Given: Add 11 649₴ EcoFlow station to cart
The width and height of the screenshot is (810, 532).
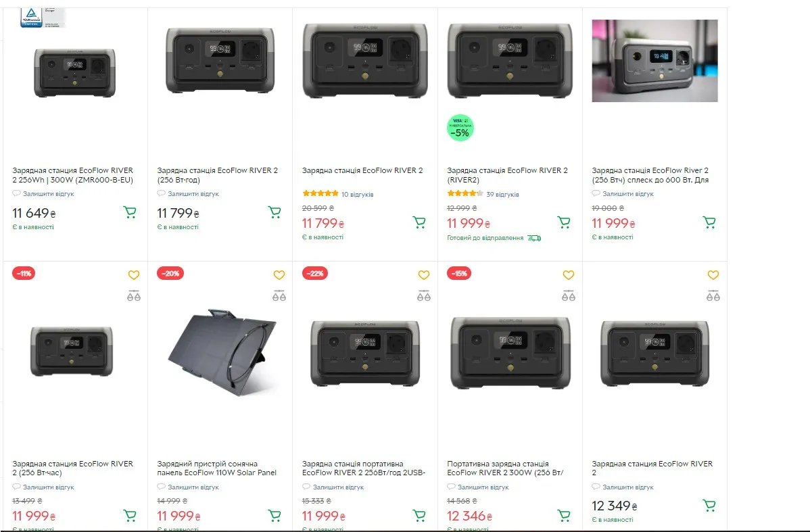Looking at the screenshot, I should [x=130, y=212].
